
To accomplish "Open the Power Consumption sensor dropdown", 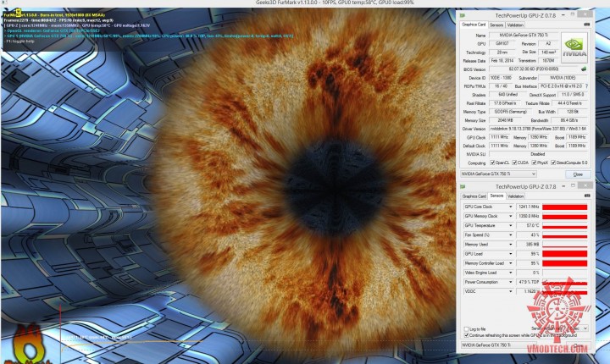I will [510, 282].
